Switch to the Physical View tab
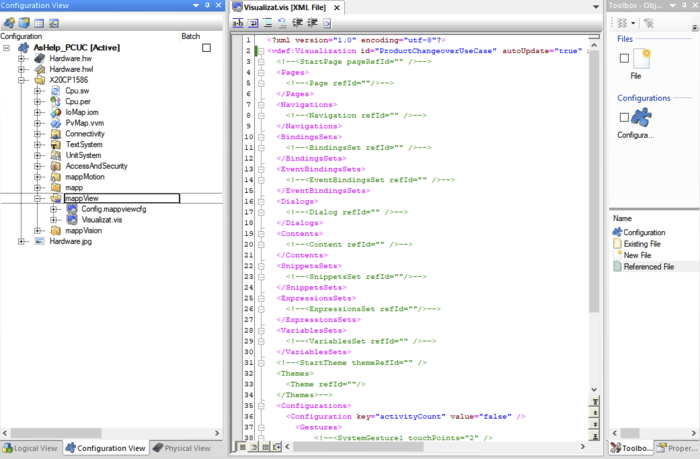 pos(182,448)
